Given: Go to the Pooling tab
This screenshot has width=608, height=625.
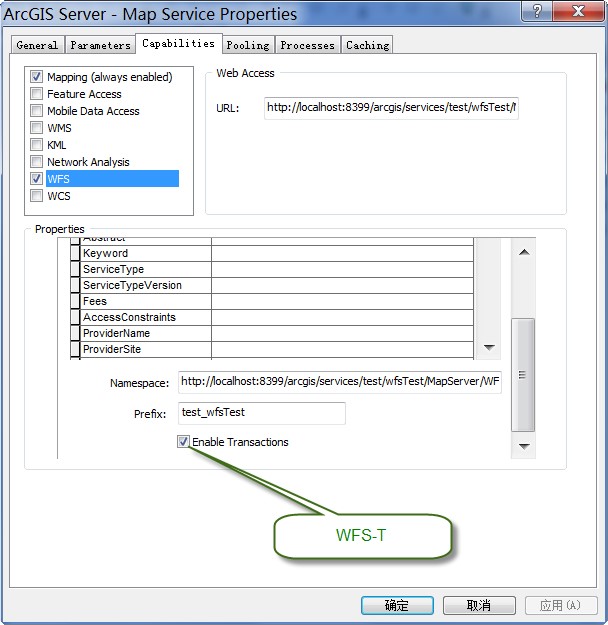Looking at the screenshot, I should coord(247,45).
